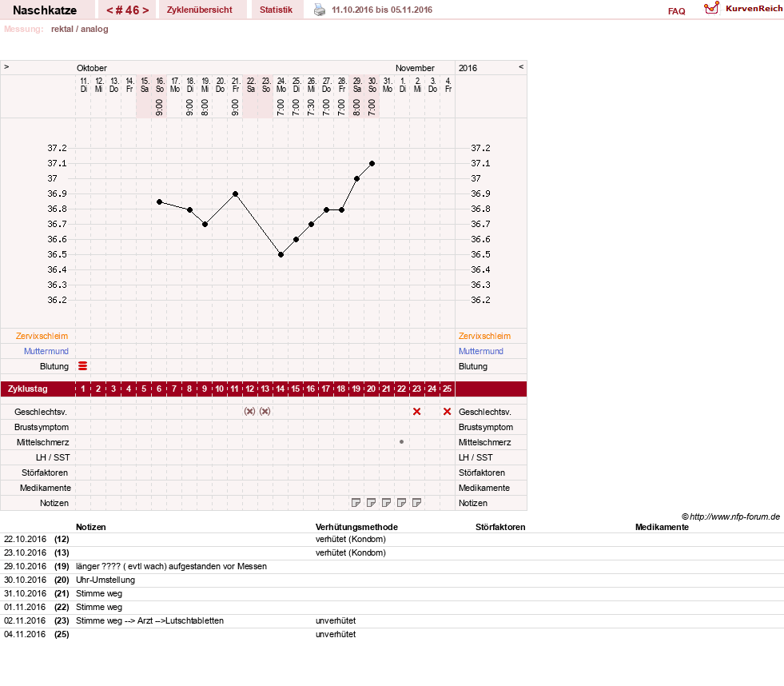The image size is (784, 686).
Task: Click the 24. Mo date header
Action: pyautogui.click(x=281, y=85)
